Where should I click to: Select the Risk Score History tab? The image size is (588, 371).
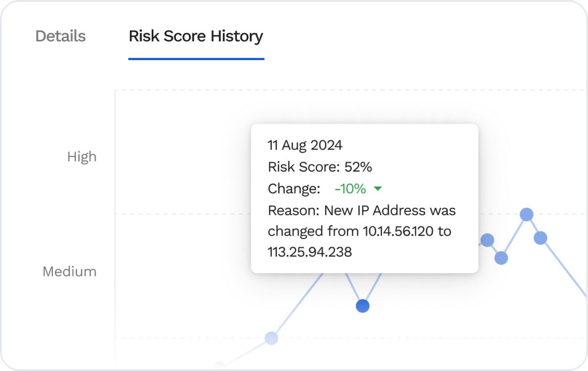tap(196, 36)
